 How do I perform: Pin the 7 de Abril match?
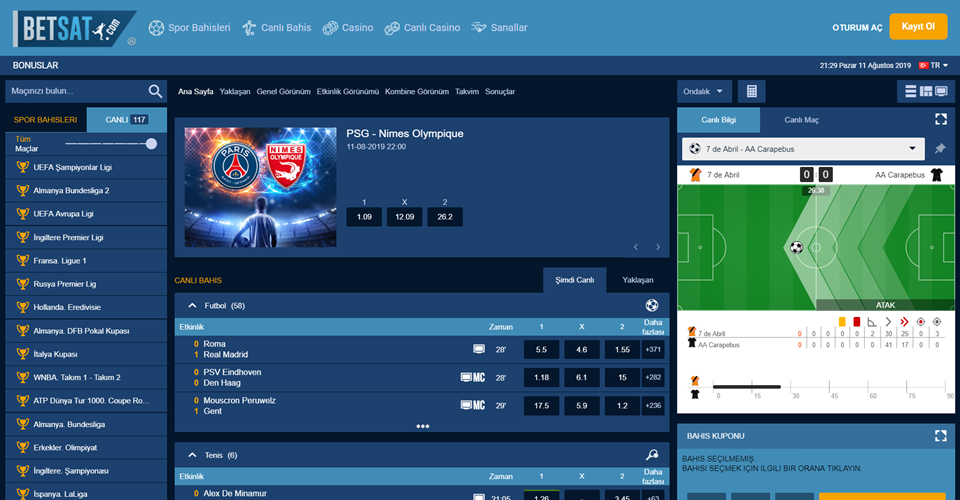940,149
